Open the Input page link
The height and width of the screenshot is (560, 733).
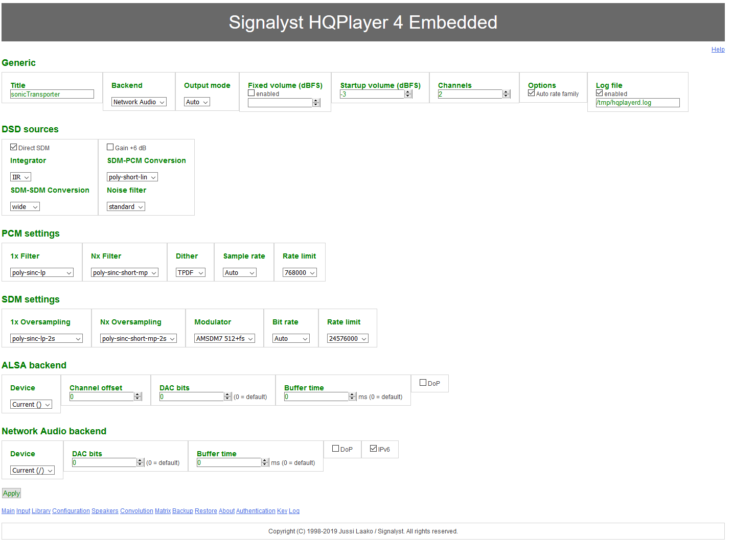23,511
